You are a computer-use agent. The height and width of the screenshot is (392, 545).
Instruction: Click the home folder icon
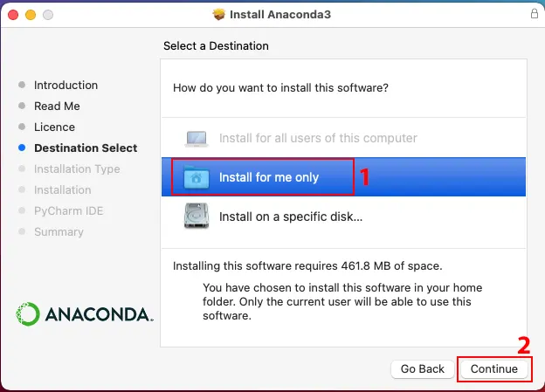[197, 177]
